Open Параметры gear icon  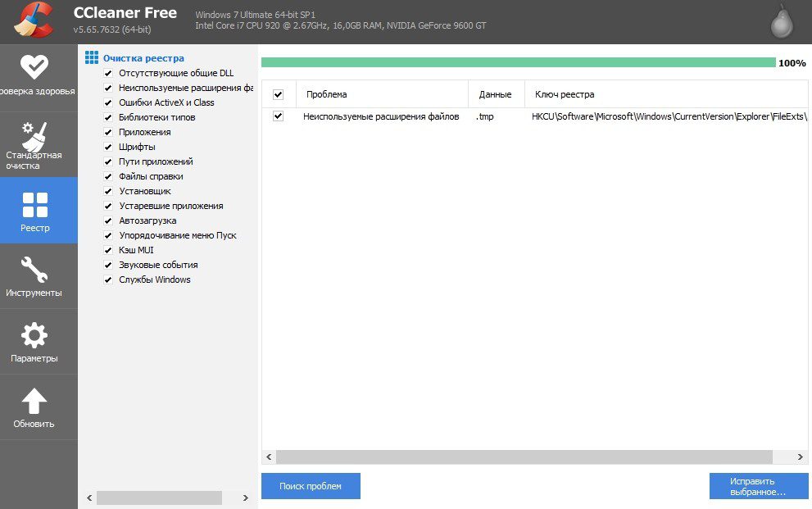click(x=34, y=335)
